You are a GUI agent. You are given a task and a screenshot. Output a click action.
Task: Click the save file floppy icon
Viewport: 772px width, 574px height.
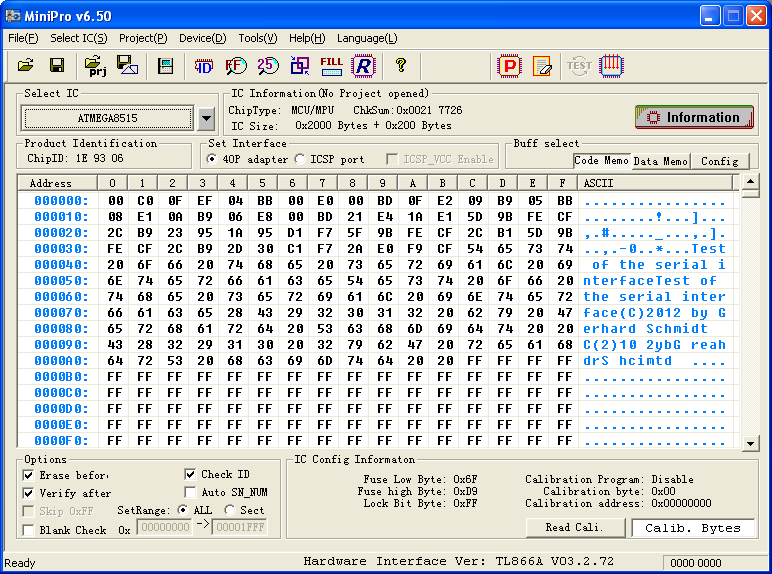tap(57, 66)
